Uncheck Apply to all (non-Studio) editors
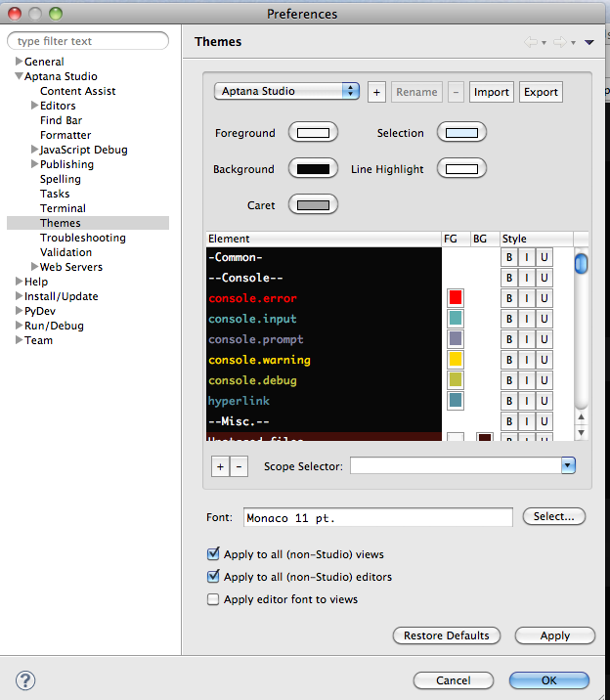 pos(214,577)
